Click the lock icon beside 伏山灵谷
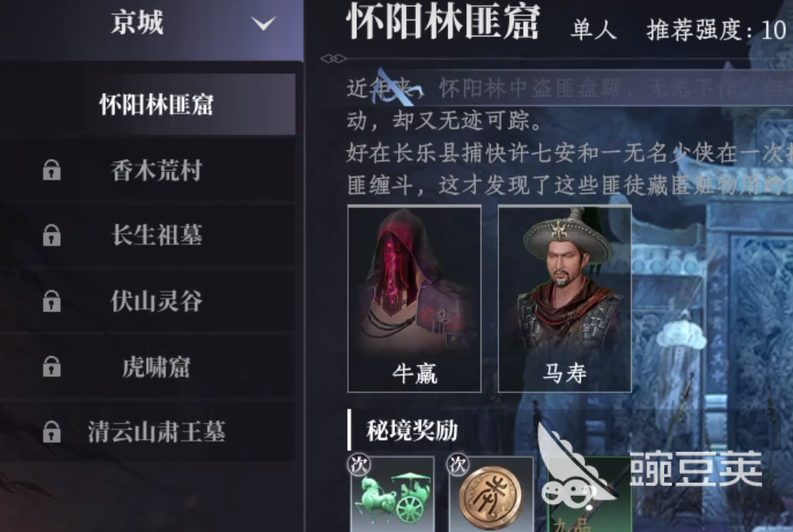 tap(52, 301)
